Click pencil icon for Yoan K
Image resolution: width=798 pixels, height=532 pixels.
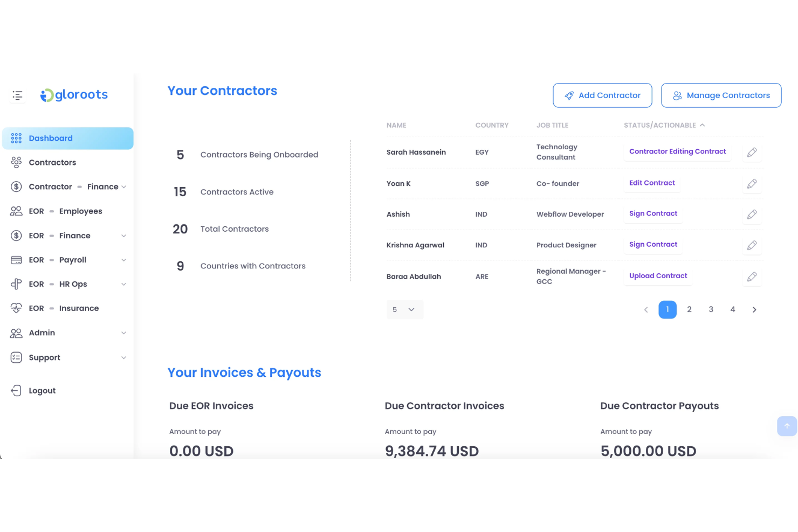752,184
